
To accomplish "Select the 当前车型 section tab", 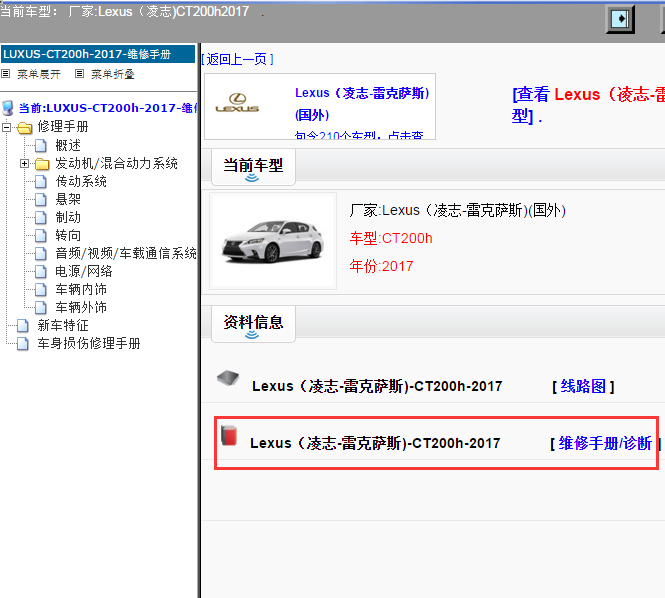I will click(x=253, y=167).
